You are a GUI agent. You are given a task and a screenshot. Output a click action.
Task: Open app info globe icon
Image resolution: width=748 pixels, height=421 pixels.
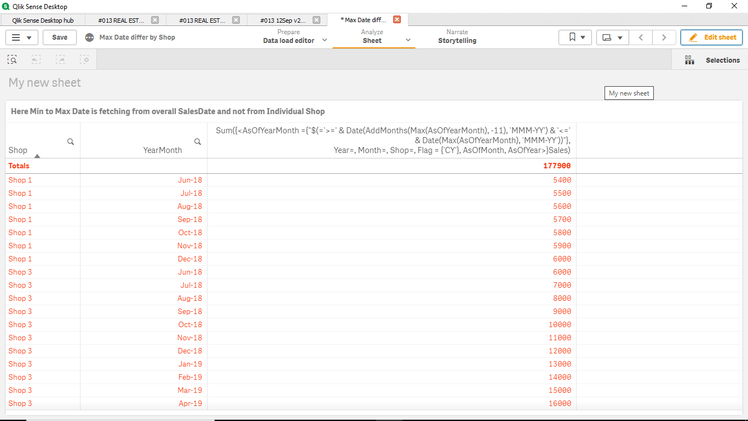89,37
